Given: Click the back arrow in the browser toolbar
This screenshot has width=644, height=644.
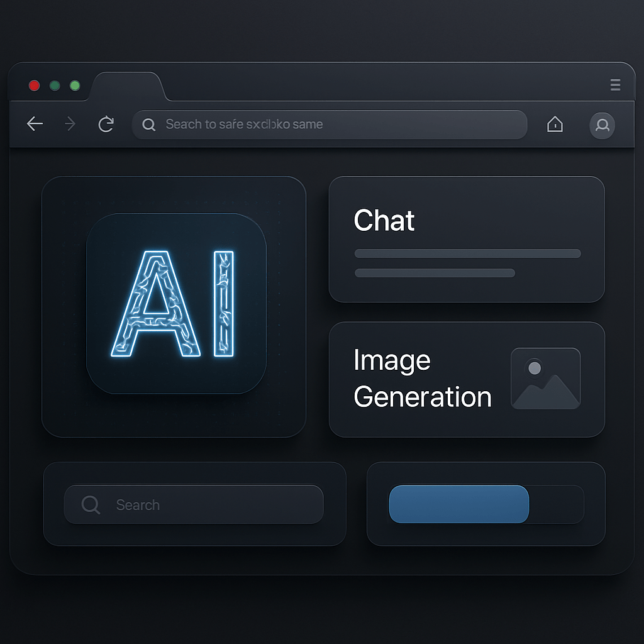Looking at the screenshot, I should 35,125.
